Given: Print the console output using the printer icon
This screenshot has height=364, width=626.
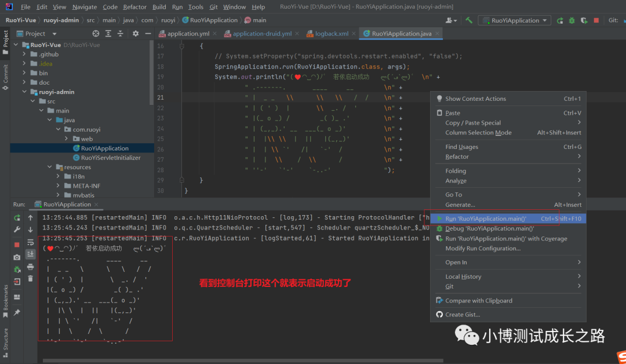Looking at the screenshot, I should pyautogui.click(x=30, y=267).
